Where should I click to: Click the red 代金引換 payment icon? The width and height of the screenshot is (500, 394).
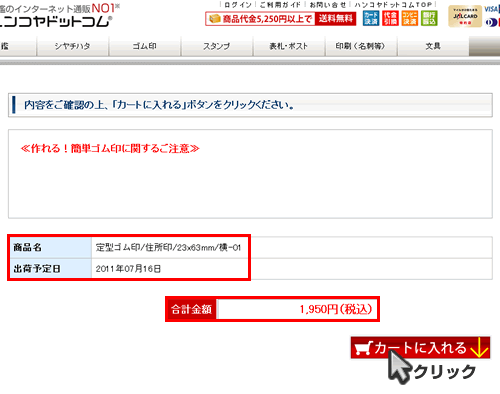coord(390,18)
